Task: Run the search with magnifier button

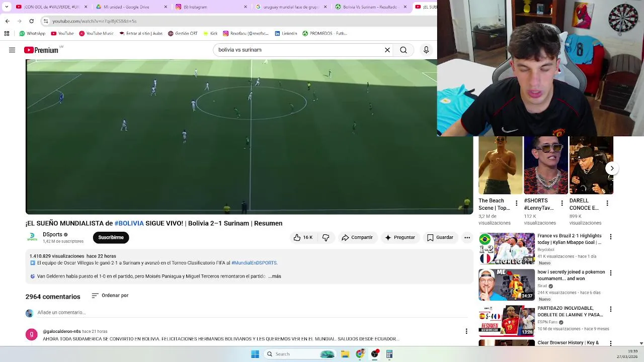Action: click(x=404, y=50)
